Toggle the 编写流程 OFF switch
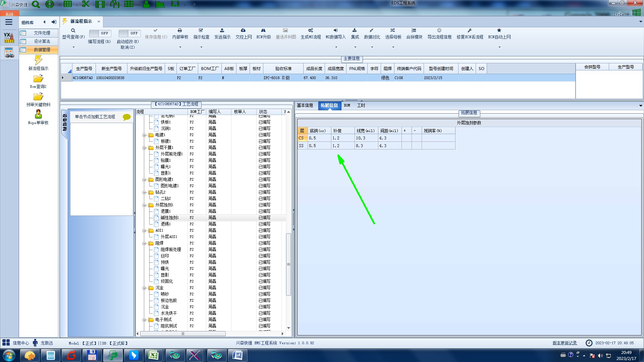644x362 pixels. (x=100, y=33)
